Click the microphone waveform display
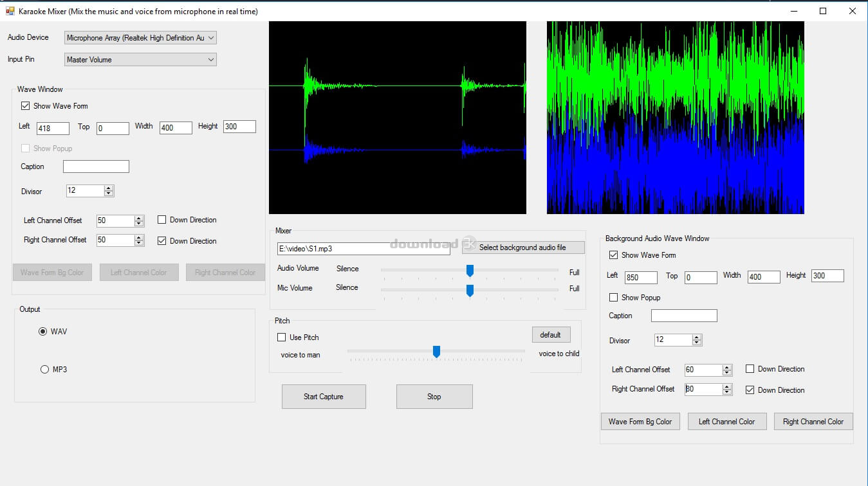The height and width of the screenshot is (486, 868). tap(398, 118)
